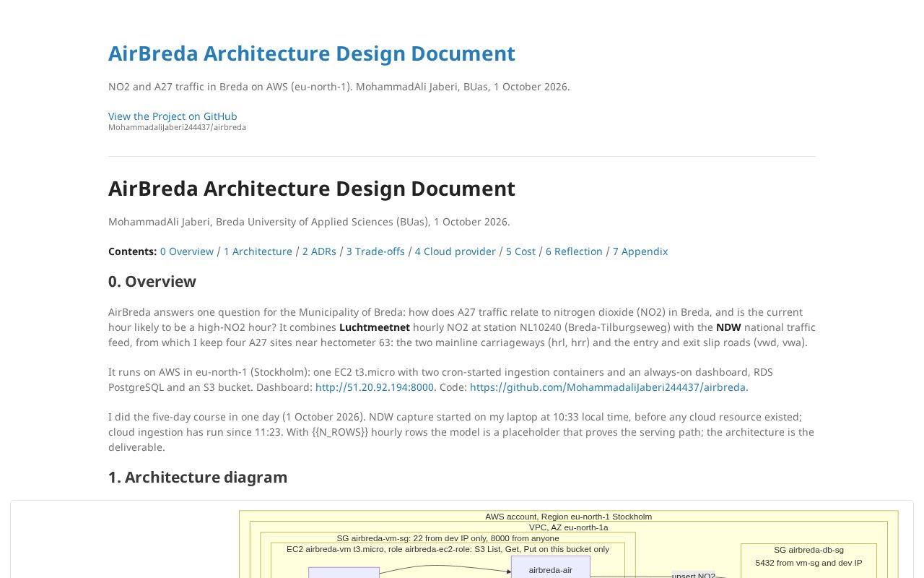924x578 pixels.
Task: Click the airbreda-air node in diagram
Action: pyautogui.click(x=551, y=567)
